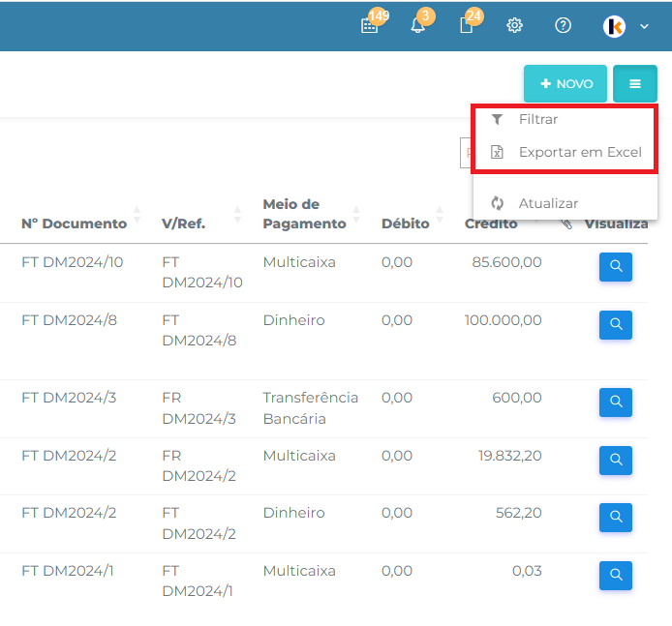Open the settings gear icon
The width and height of the screenshot is (672, 626).
(x=514, y=26)
